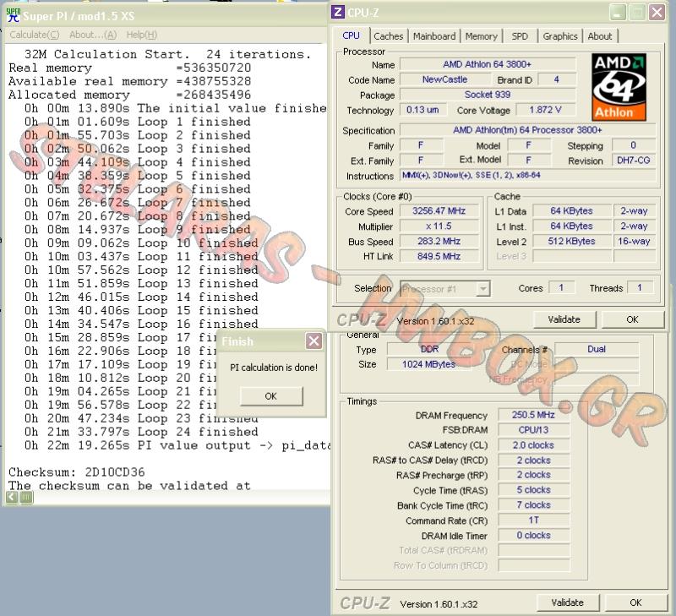Click OK in the upper CPU-Z window

point(632,319)
